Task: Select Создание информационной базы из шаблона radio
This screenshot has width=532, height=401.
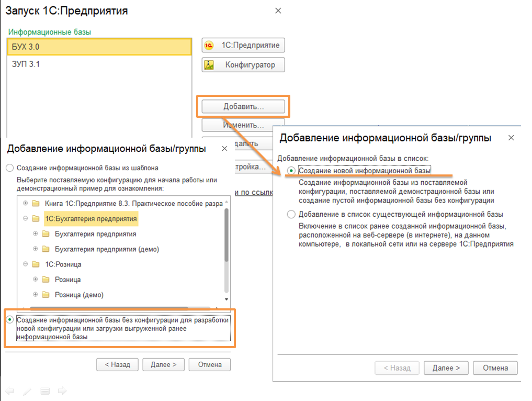Action: coord(9,169)
